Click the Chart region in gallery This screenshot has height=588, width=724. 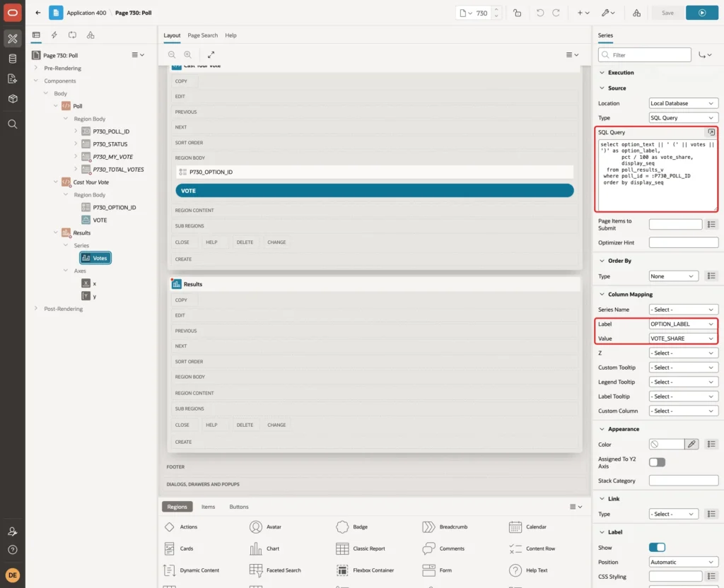click(x=264, y=548)
